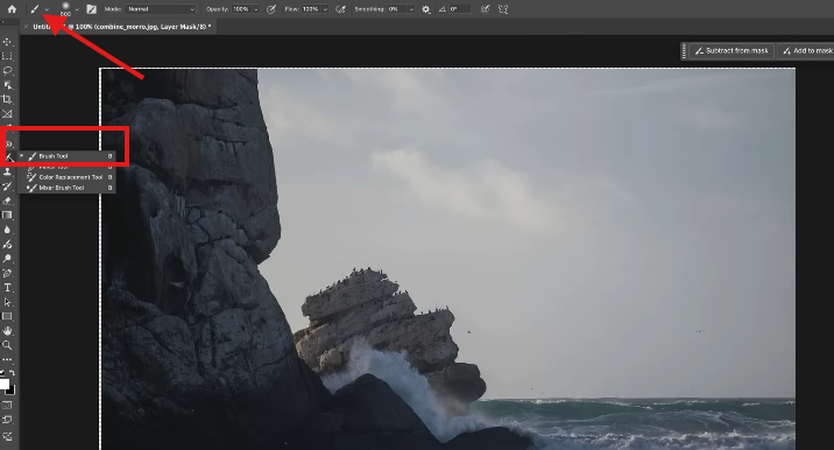Select the Path Selection arrow tool
834x450 pixels.
tap(7, 302)
